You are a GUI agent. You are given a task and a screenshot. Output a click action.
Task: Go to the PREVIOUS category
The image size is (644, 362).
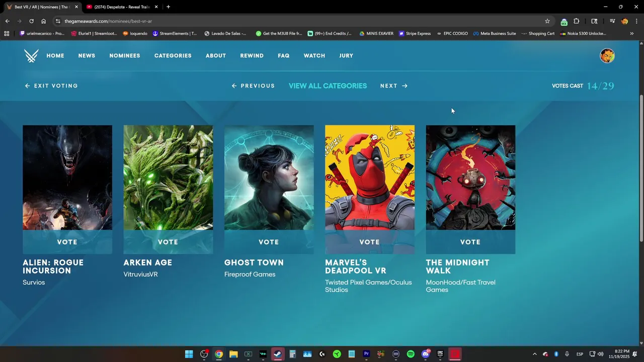(253, 86)
